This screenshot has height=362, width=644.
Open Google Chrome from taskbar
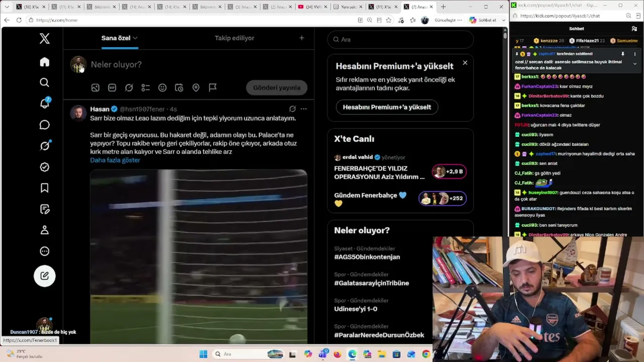coord(426,354)
